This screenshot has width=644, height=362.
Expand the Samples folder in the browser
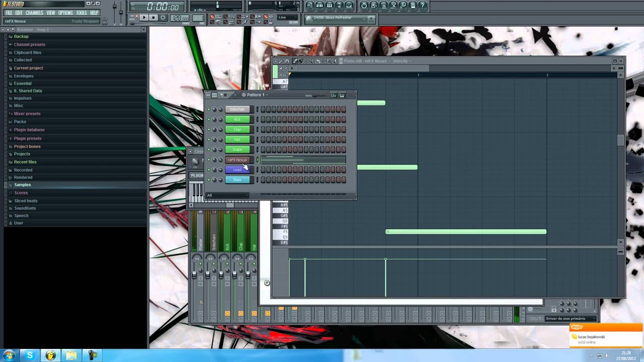tap(23, 185)
